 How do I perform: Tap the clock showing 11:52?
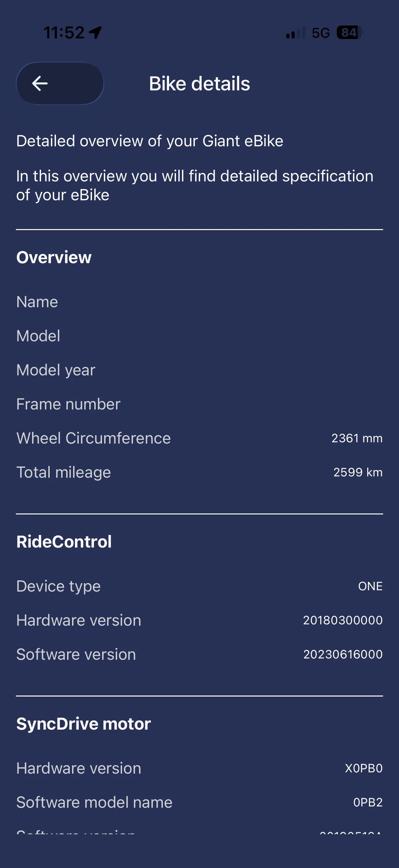64,33
